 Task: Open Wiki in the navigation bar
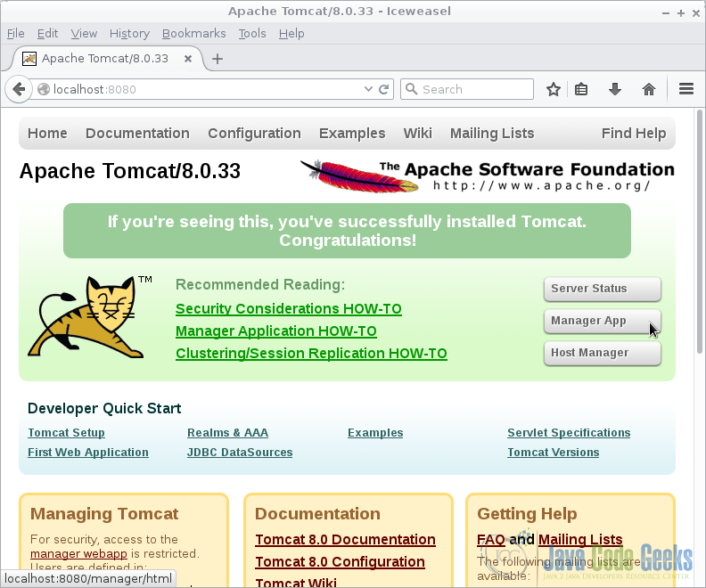417,133
